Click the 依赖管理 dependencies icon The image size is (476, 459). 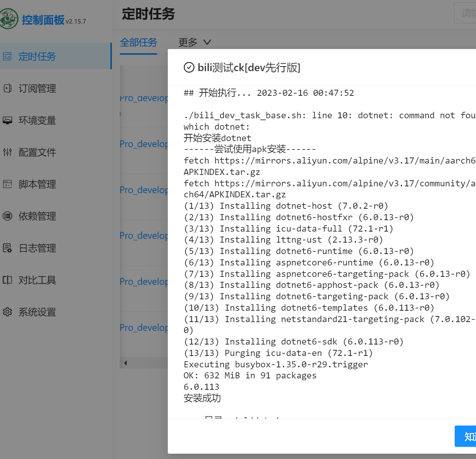(x=8, y=216)
